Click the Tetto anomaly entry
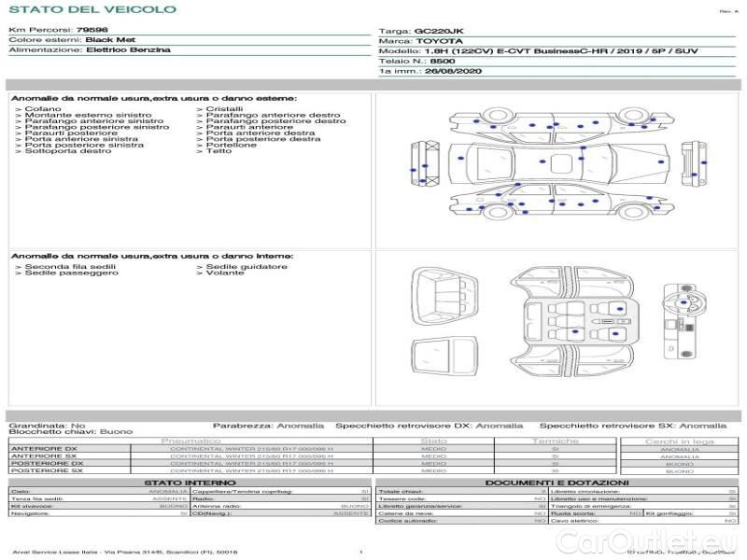 tap(218, 151)
